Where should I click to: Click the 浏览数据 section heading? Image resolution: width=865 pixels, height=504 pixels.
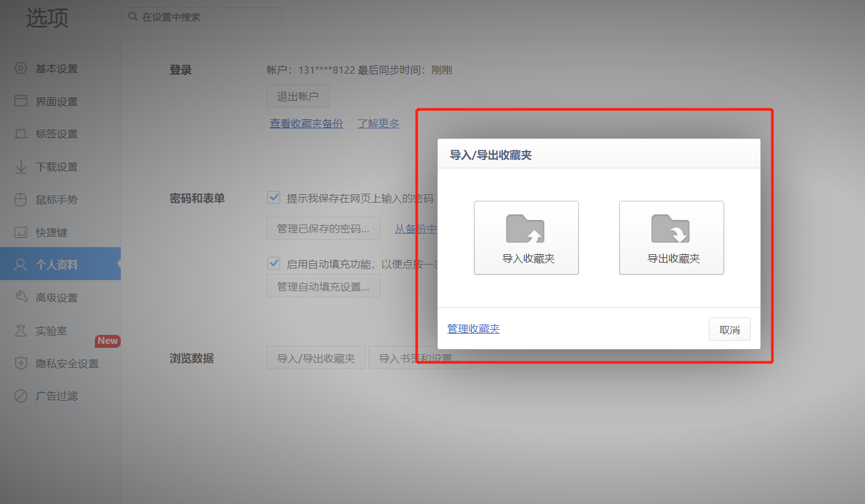tap(192, 358)
